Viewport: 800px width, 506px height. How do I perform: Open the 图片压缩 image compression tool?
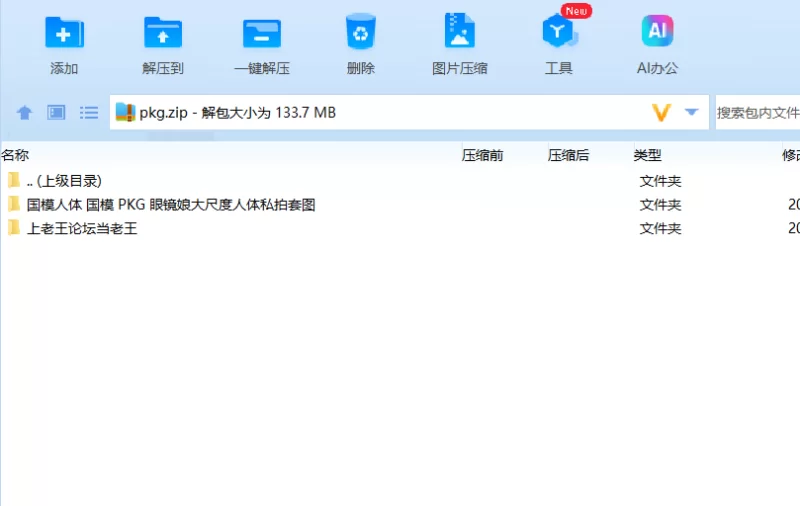(459, 34)
